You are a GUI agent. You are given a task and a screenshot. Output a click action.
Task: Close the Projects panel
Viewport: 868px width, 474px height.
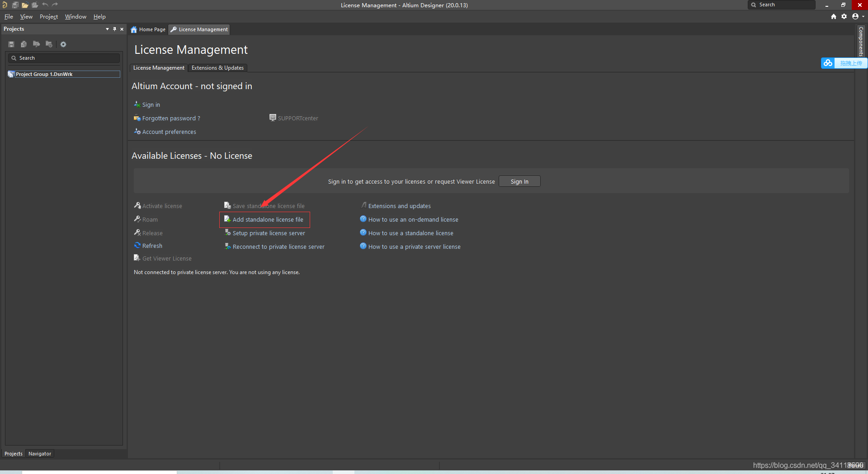tap(122, 29)
